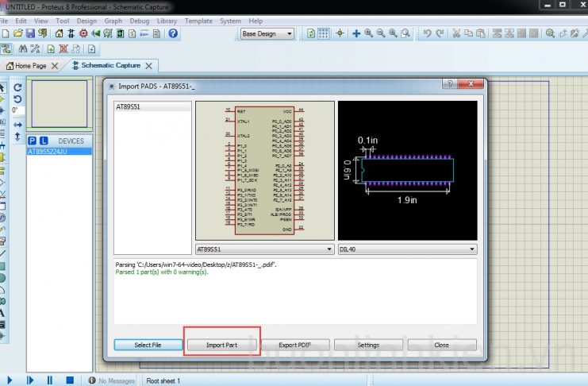588x386 pixels.
Task: Open the Base Design variant dropdown
Action: point(267,34)
